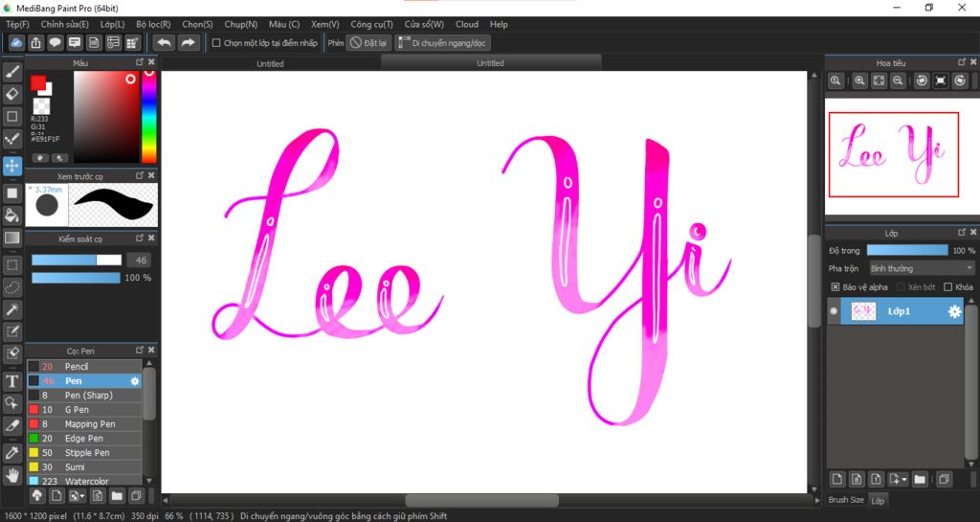Select the G Pen brush
980x522 pixels.
[84, 410]
